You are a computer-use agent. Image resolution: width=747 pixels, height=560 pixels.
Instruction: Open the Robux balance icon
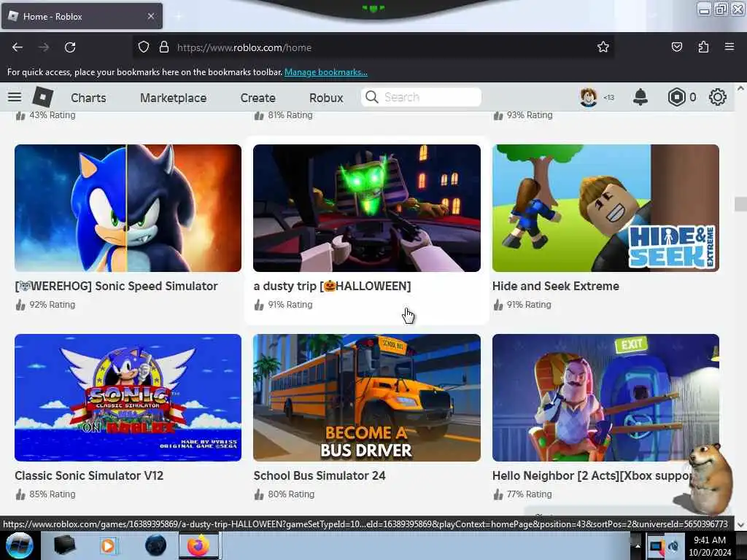coord(676,97)
